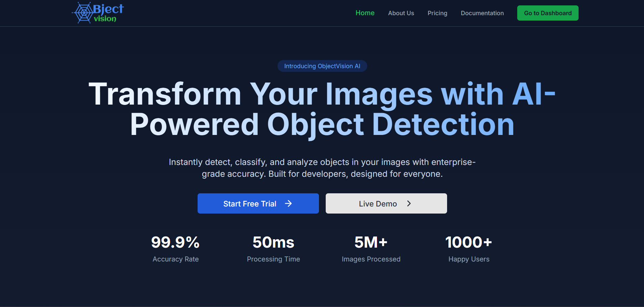Select the Happy Users label

(x=469, y=259)
